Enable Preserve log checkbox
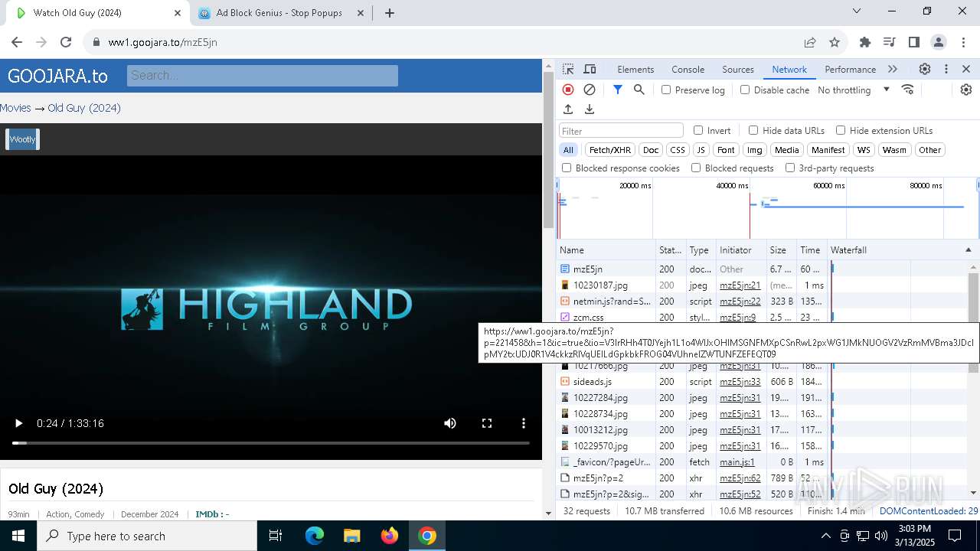Image resolution: width=980 pixels, height=551 pixels. pyautogui.click(x=666, y=90)
